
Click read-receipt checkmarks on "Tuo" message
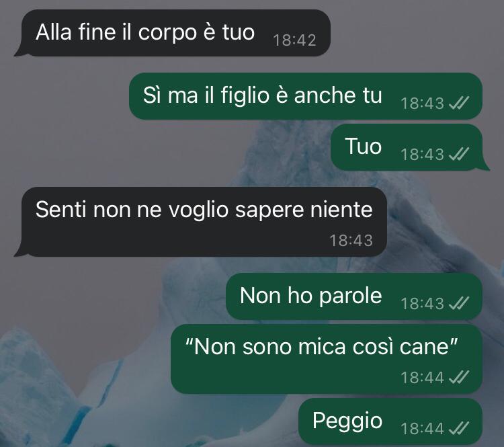(x=459, y=154)
